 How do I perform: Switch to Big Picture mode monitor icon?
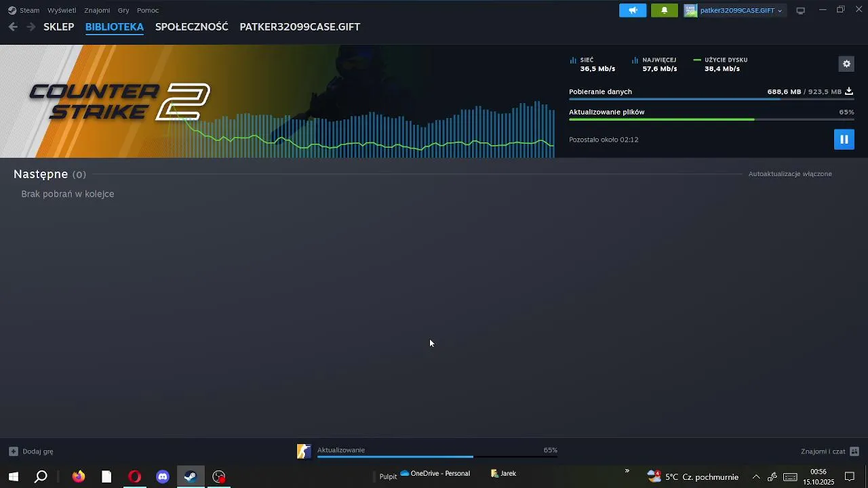(x=801, y=10)
